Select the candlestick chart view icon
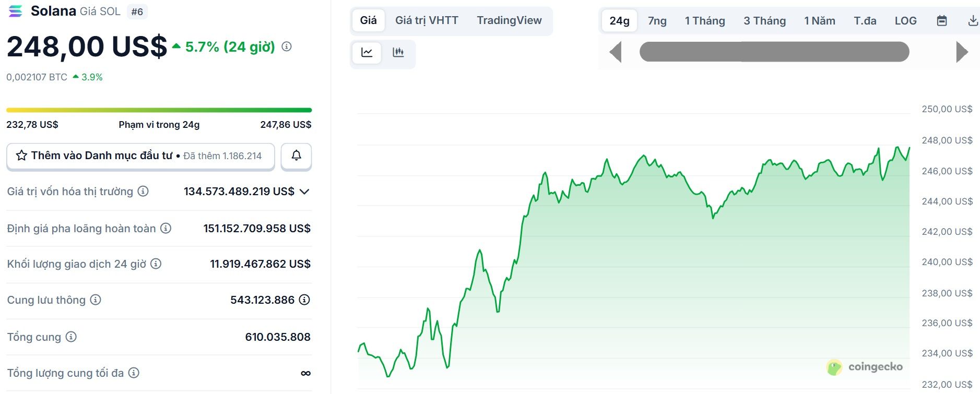980x394 pixels. tap(398, 53)
